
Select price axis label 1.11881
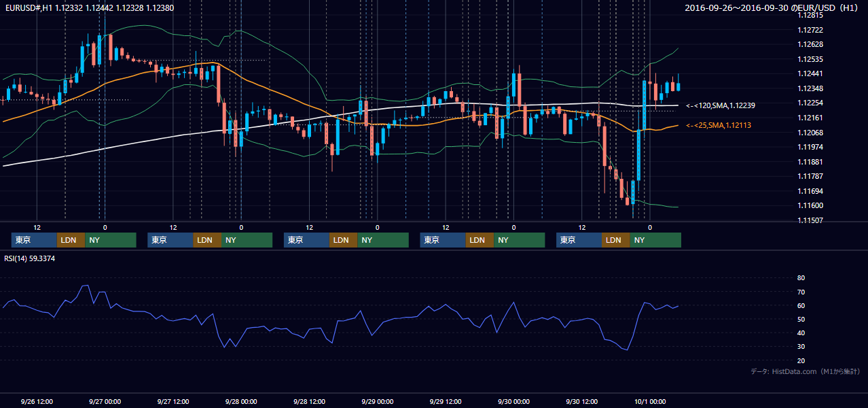(810, 162)
